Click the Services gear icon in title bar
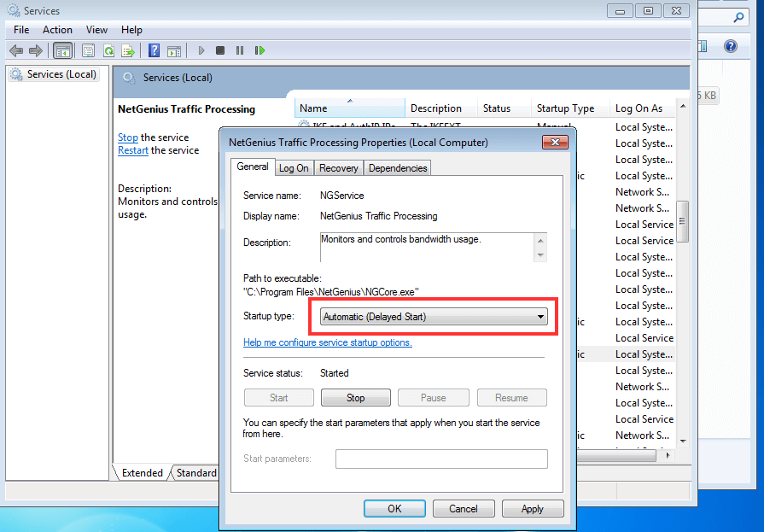The width and height of the screenshot is (764, 532). (x=14, y=10)
